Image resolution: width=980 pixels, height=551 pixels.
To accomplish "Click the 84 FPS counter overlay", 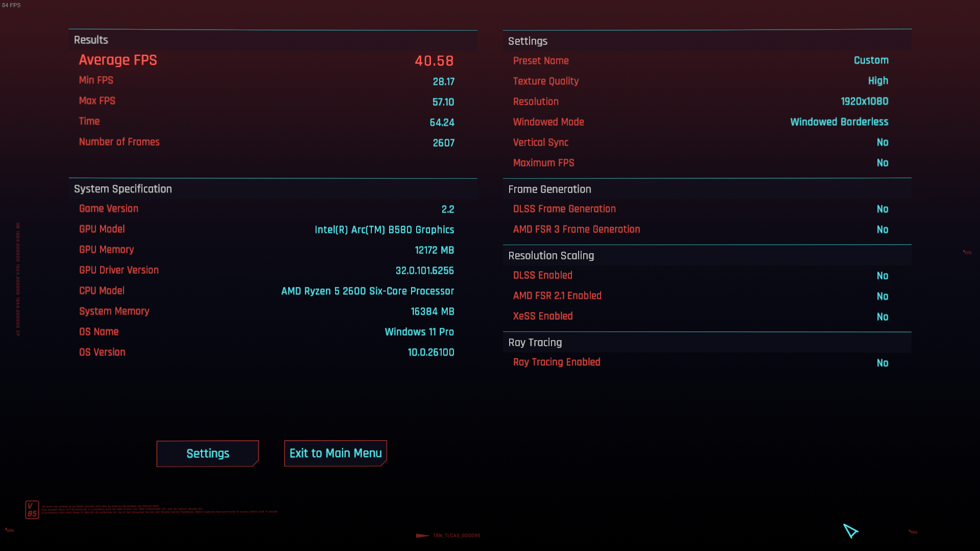I will point(11,5).
